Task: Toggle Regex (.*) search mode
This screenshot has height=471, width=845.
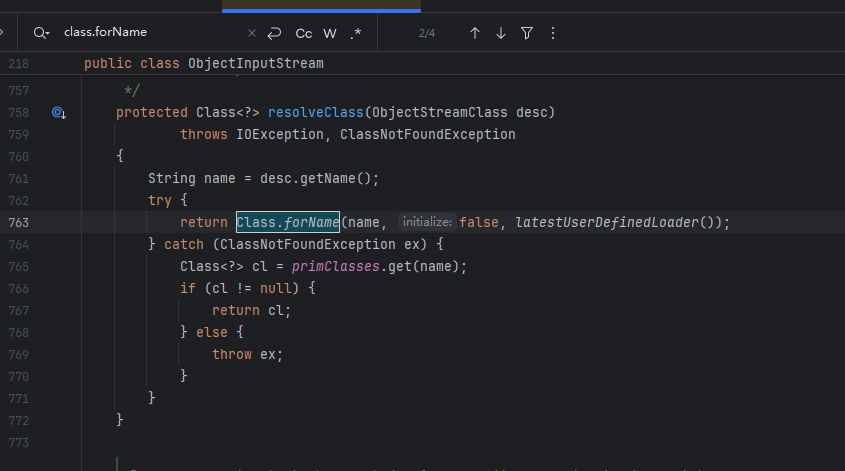Action: click(356, 33)
